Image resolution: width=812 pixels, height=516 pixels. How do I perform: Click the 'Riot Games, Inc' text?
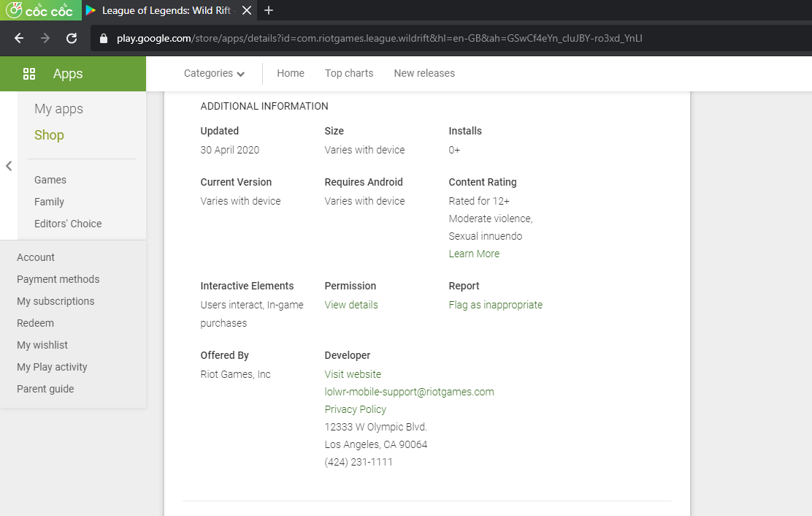pyautogui.click(x=236, y=374)
